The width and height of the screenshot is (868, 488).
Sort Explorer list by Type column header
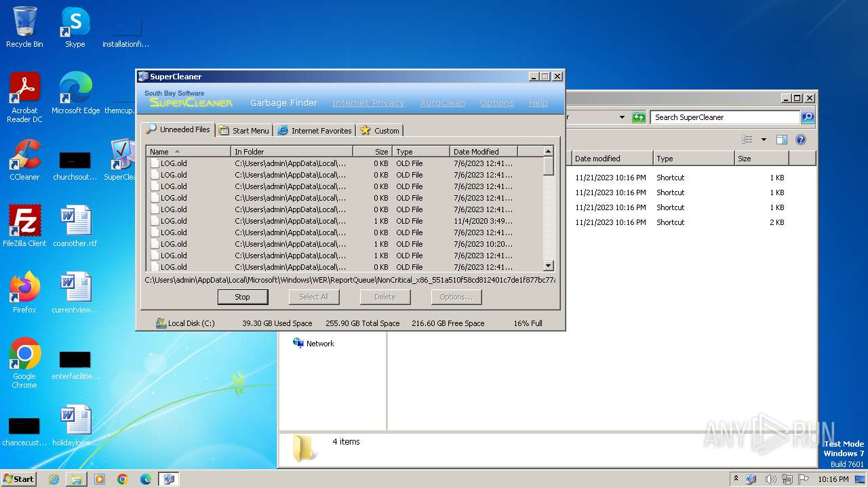pos(694,159)
